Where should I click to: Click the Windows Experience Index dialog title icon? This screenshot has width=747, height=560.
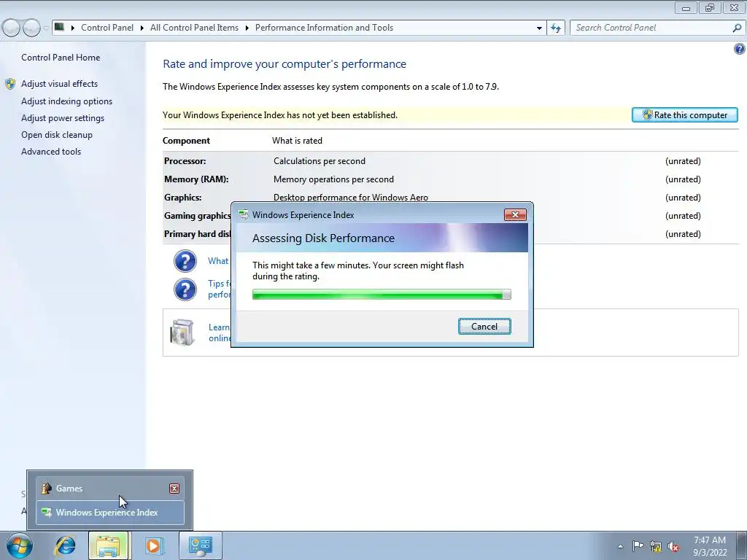point(244,215)
